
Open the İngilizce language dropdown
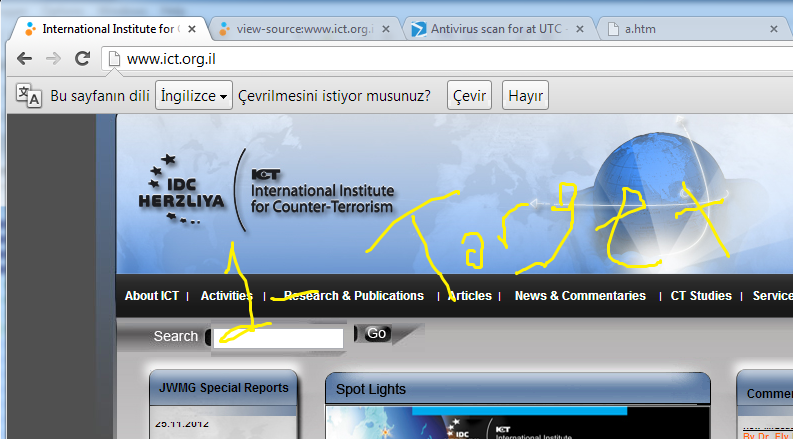pos(194,96)
